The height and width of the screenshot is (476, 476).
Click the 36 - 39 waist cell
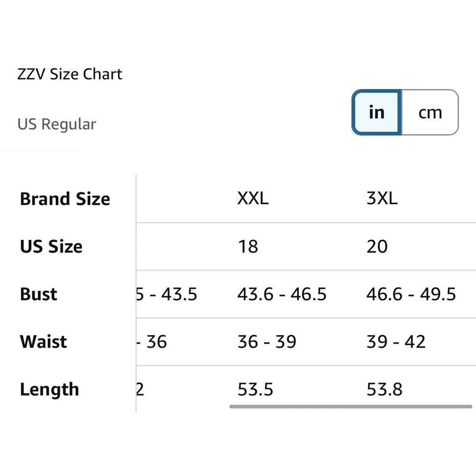coord(267,342)
